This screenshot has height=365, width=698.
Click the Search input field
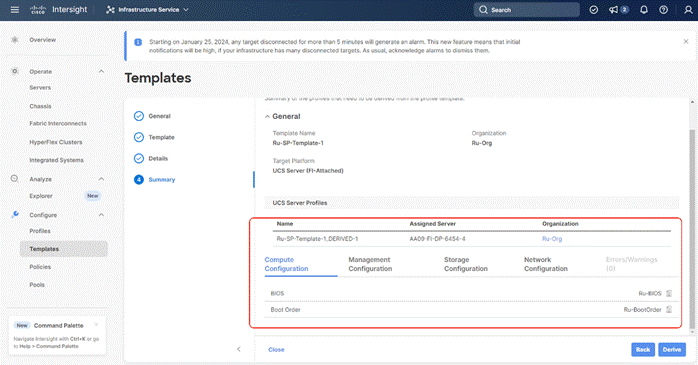pos(527,10)
